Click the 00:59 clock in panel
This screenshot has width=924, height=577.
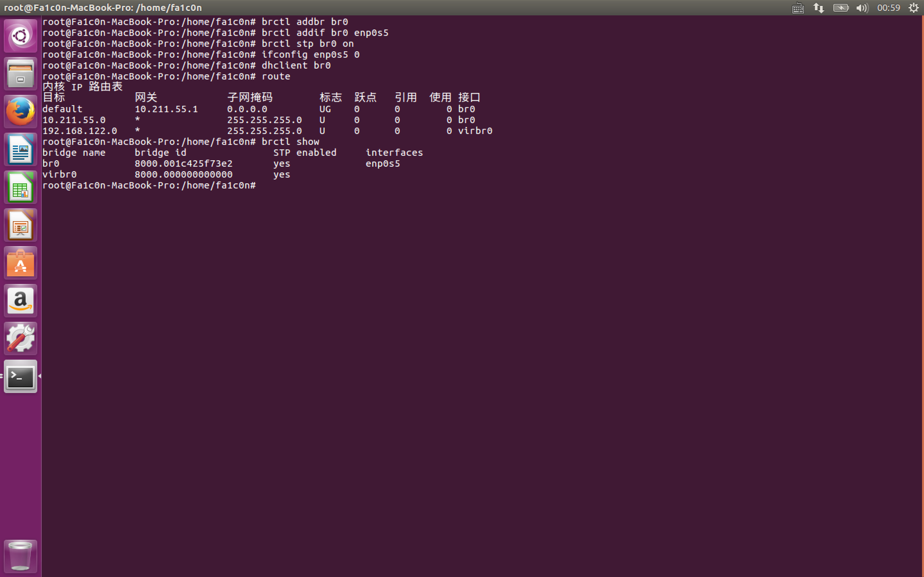[888, 8]
